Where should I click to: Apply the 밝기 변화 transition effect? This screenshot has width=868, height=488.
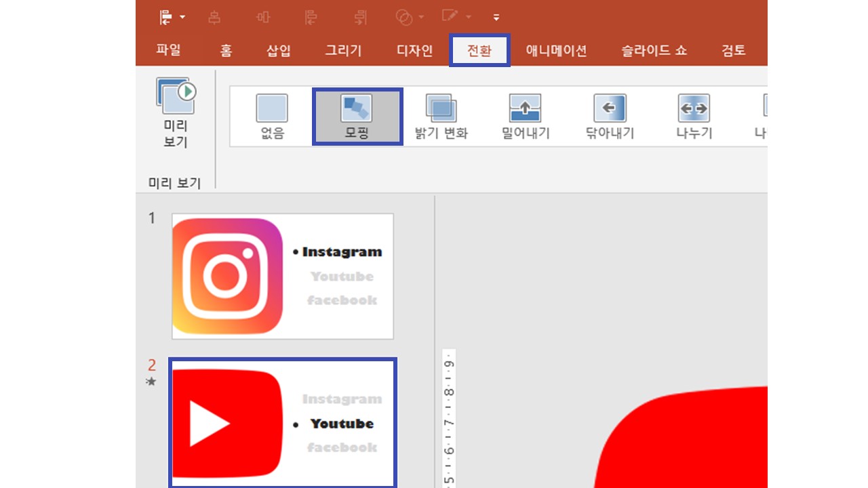click(x=441, y=117)
